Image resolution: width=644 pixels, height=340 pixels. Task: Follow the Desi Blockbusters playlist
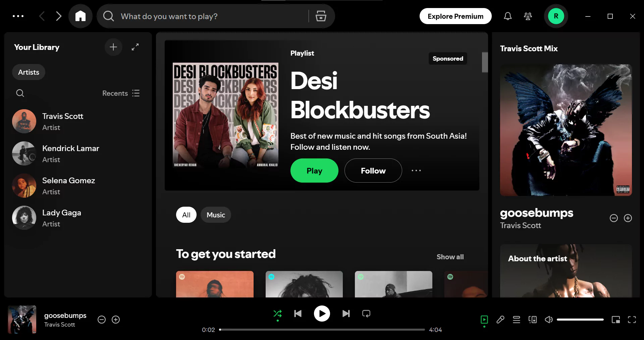[x=373, y=171]
